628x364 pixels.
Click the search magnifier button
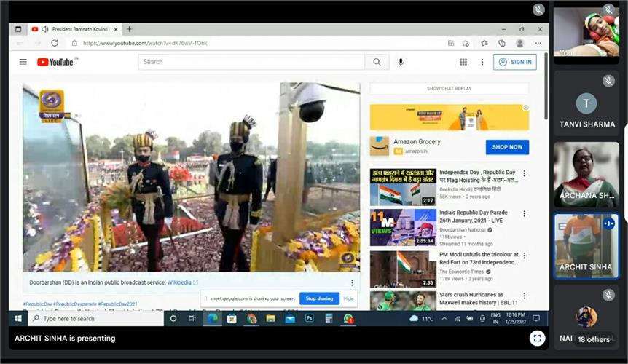(x=377, y=62)
